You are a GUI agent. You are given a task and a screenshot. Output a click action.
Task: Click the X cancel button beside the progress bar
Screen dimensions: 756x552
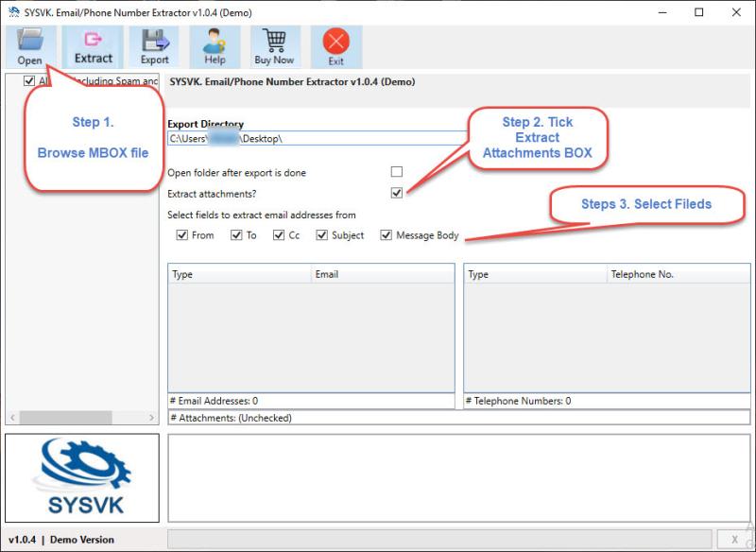point(734,539)
